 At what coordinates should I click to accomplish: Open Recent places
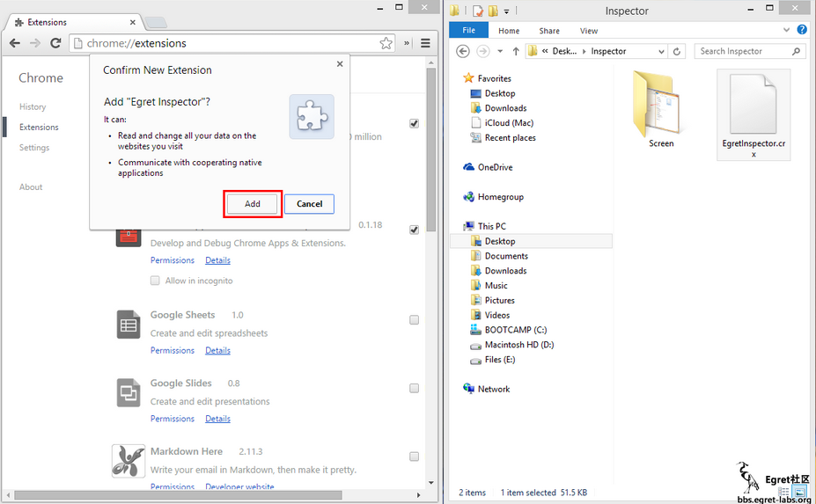pos(503,138)
